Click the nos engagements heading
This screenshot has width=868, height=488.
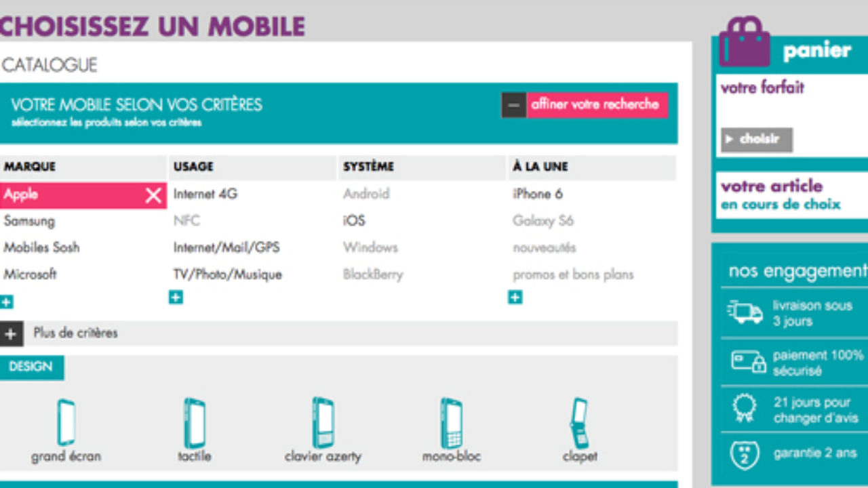(x=798, y=271)
